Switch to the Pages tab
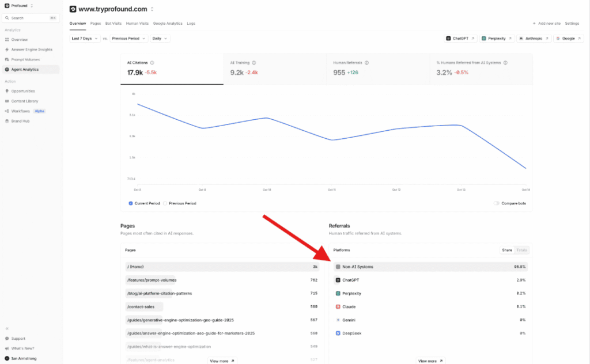The height and width of the screenshot is (364, 590). 96,23
